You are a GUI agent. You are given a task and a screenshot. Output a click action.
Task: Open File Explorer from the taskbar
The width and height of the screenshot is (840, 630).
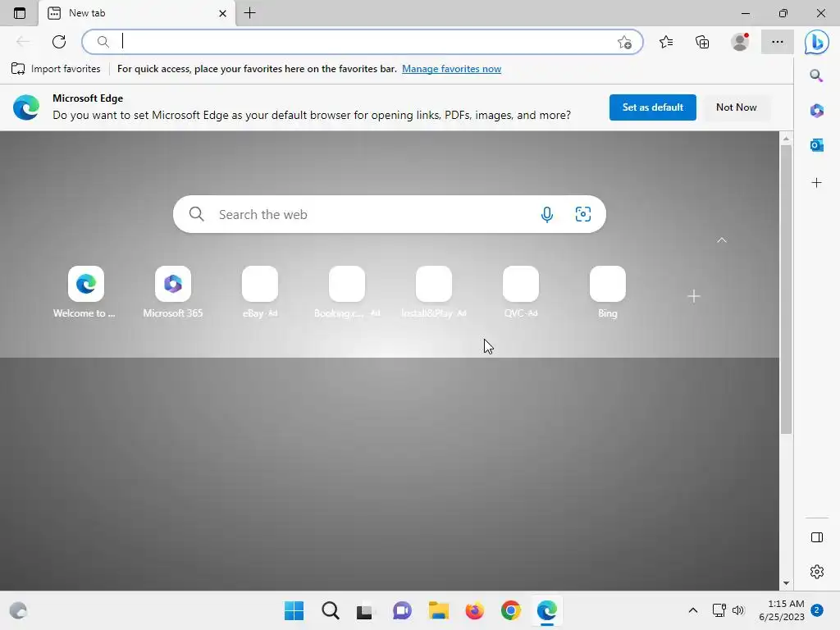tap(438, 610)
